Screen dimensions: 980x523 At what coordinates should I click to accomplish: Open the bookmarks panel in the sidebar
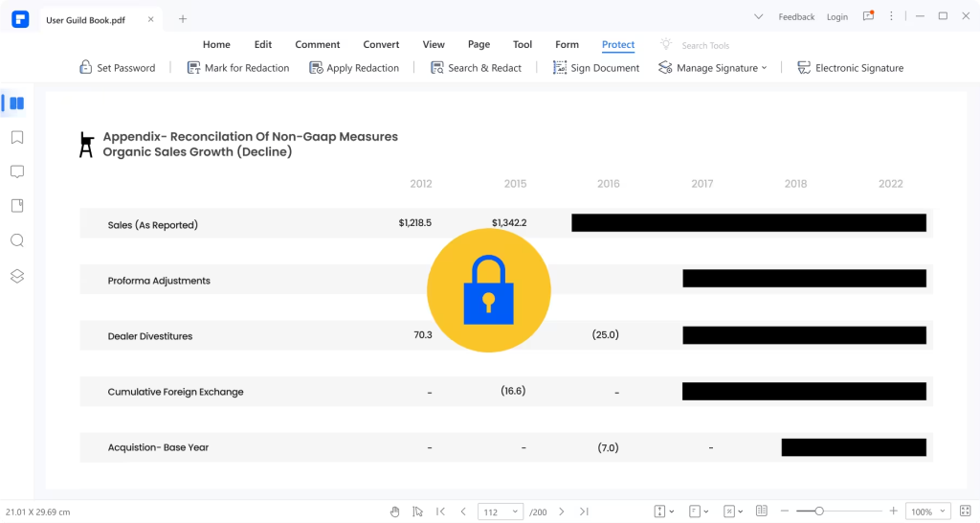point(16,138)
